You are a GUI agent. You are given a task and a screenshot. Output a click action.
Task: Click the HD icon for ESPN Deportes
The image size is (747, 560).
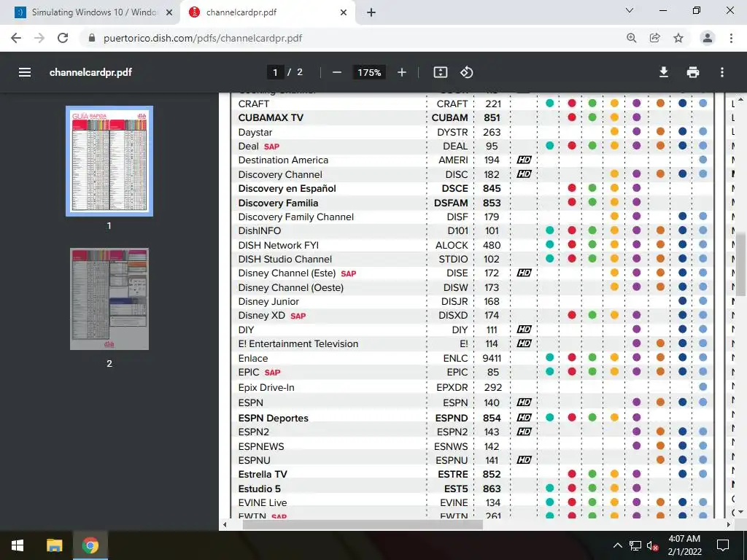point(524,417)
